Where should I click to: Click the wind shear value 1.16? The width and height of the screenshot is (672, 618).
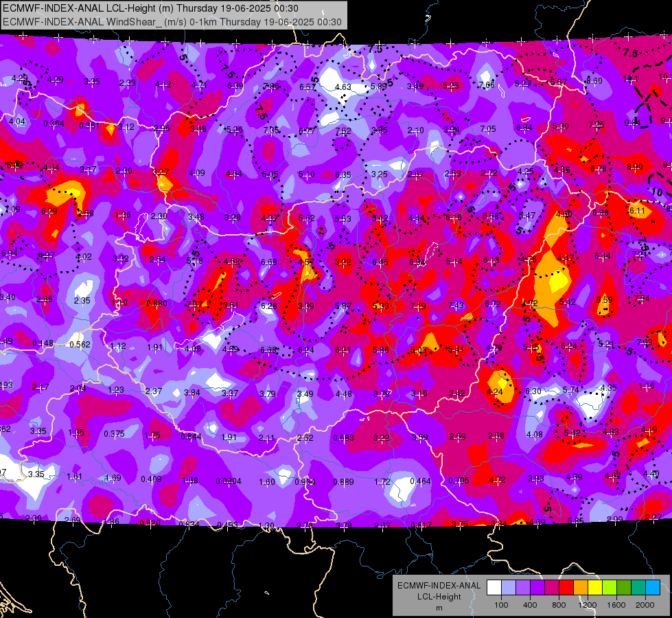click(647, 386)
